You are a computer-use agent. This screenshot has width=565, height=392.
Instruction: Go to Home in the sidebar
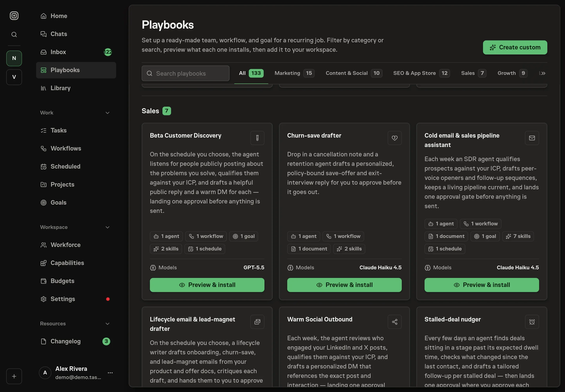(76, 16)
